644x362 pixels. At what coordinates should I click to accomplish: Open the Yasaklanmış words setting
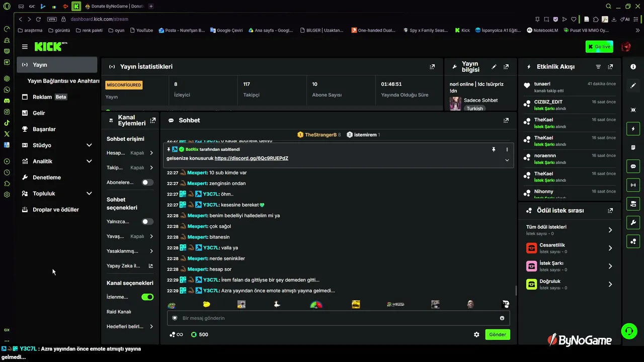(x=130, y=251)
